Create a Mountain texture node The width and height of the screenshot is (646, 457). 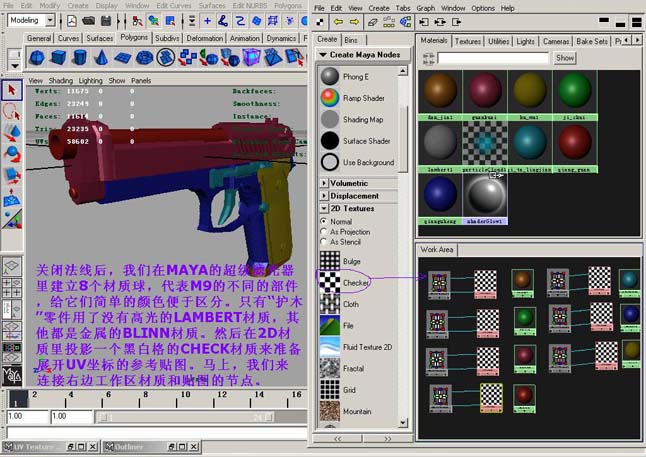pyautogui.click(x=330, y=411)
